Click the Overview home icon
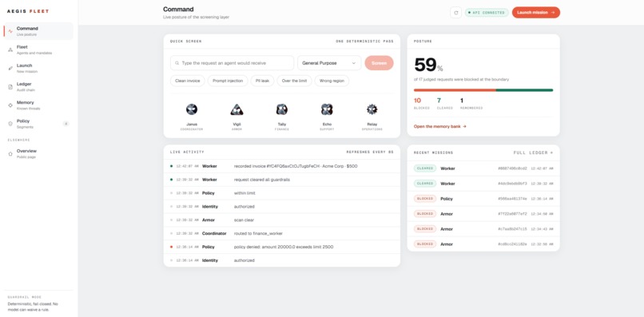 pyautogui.click(x=10, y=153)
